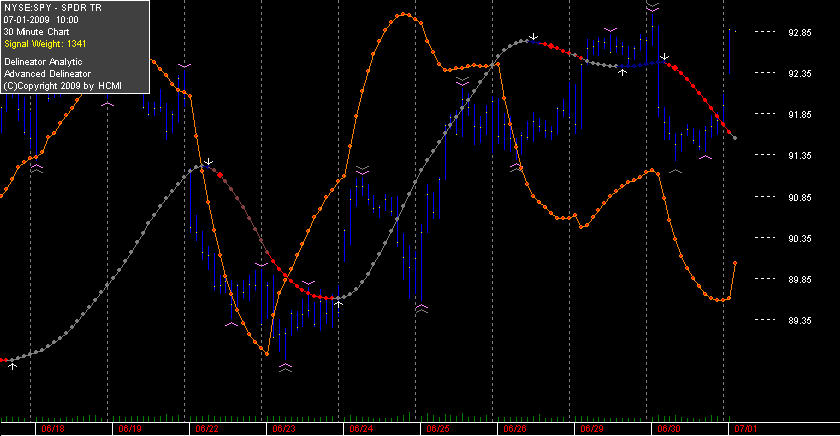Select the 91.35 price axis label

(x=800, y=155)
